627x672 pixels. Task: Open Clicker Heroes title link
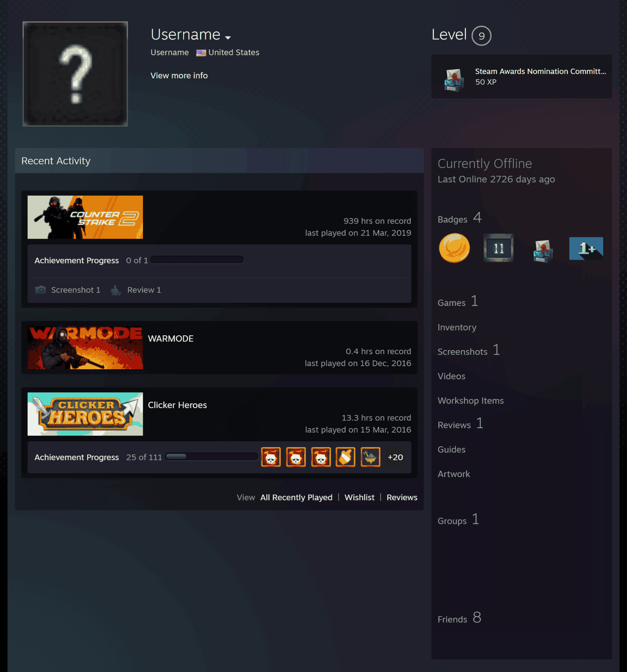pyautogui.click(x=177, y=405)
